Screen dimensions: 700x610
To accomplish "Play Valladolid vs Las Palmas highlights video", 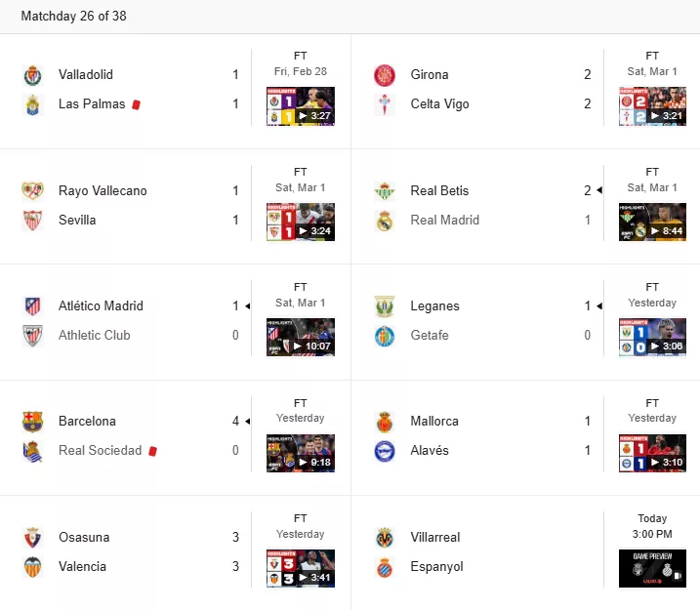I will coord(301,106).
